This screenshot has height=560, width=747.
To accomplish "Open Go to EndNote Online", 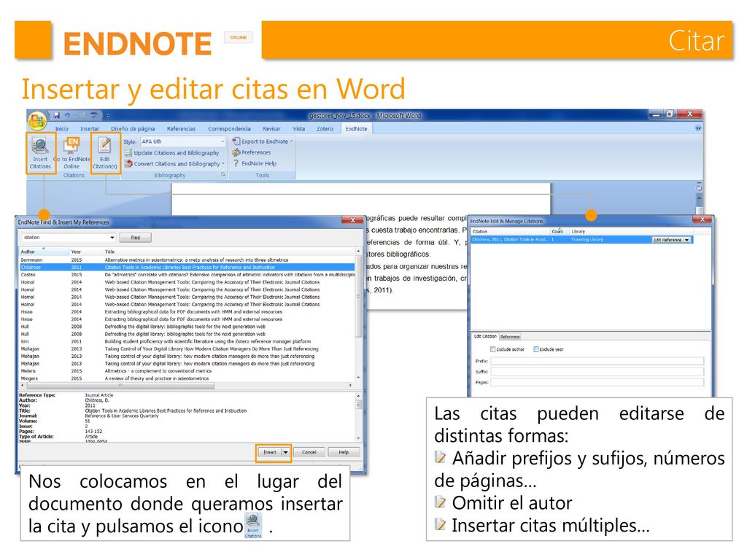I will pyautogui.click(x=72, y=153).
